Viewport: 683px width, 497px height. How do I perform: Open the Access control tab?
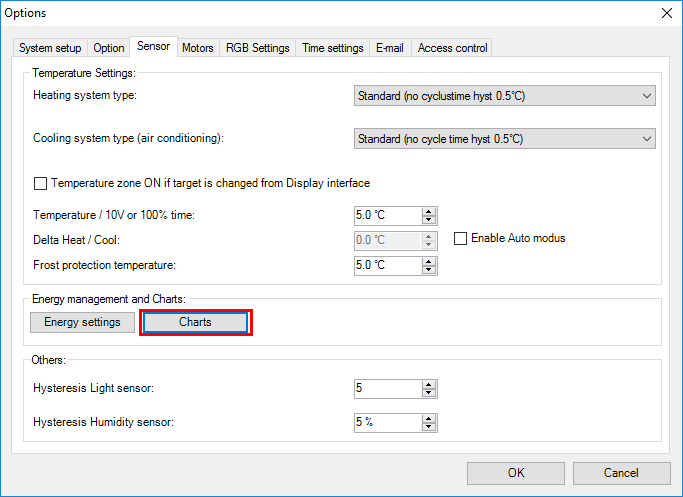coord(452,48)
